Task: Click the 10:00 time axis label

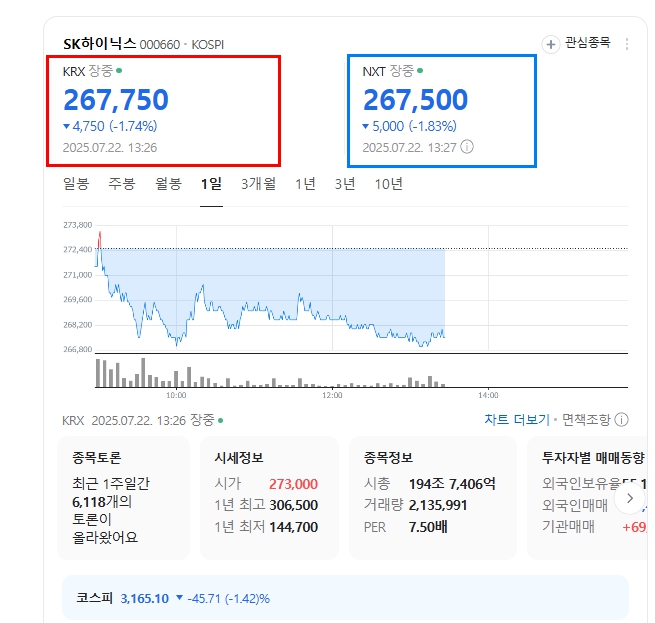Action: tap(176, 395)
